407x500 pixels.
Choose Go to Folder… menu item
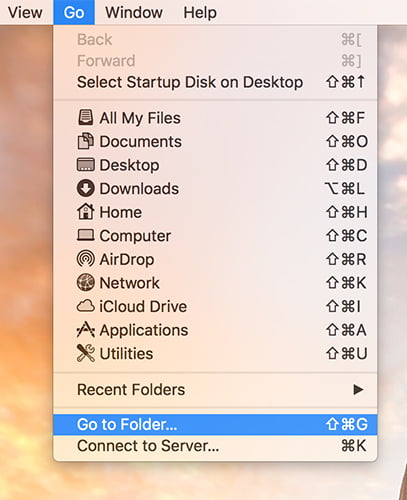215,425
